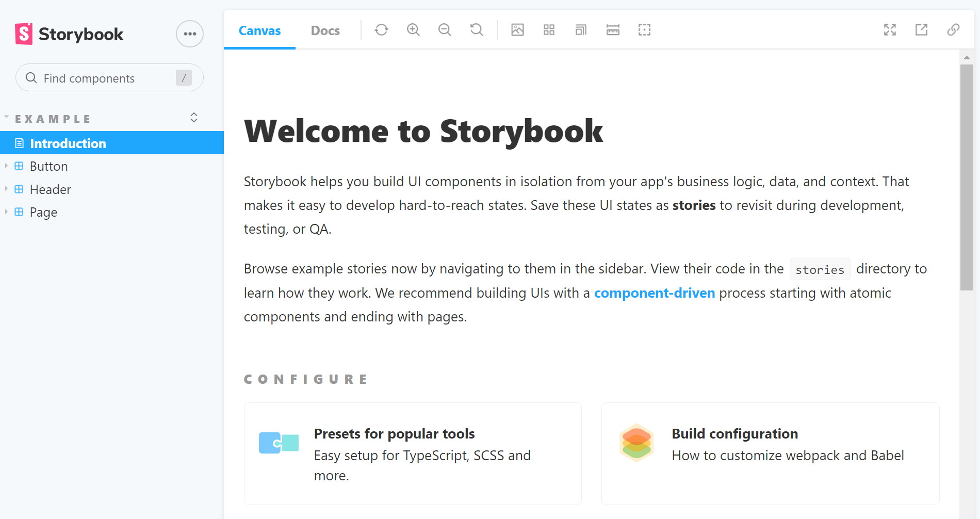The width and height of the screenshot is (980, 519).
Task: Copy canvas link
Action: click(x=953, y=30)
